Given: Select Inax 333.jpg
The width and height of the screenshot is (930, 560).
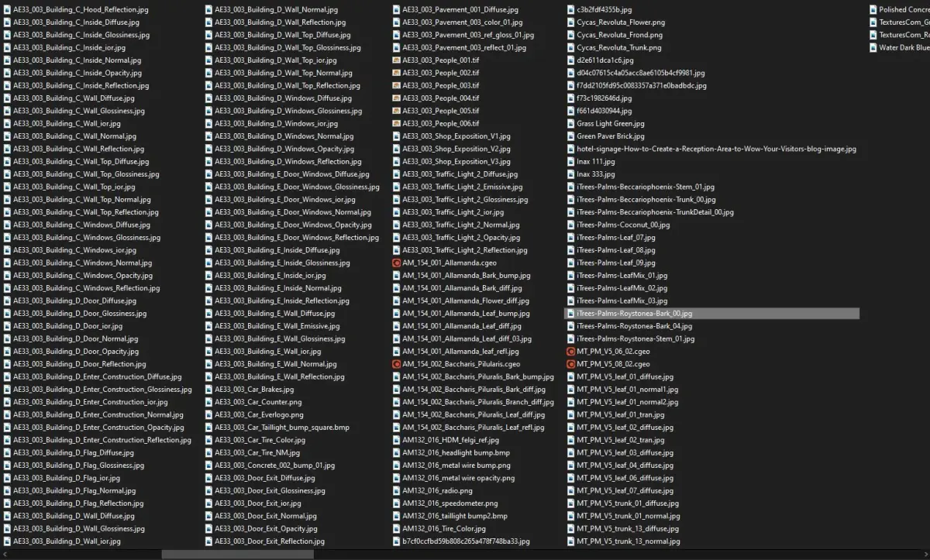Looking at the screenshot, I should point(596,174).
